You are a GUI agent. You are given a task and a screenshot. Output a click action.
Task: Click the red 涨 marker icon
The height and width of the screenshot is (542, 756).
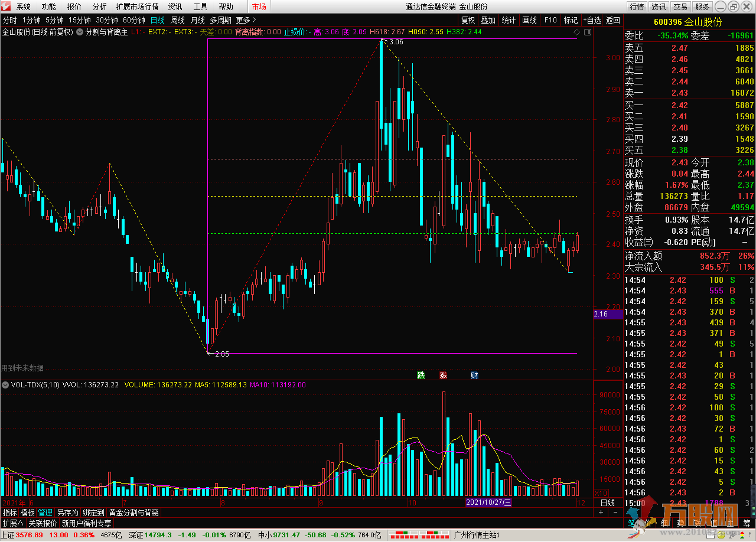tap(443, 375)
